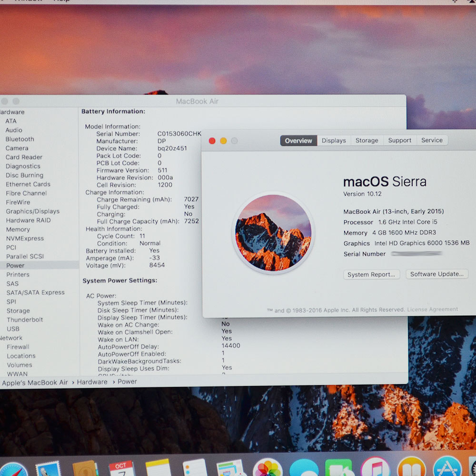Open the App Store Dock icon

(x=447, y=466)
